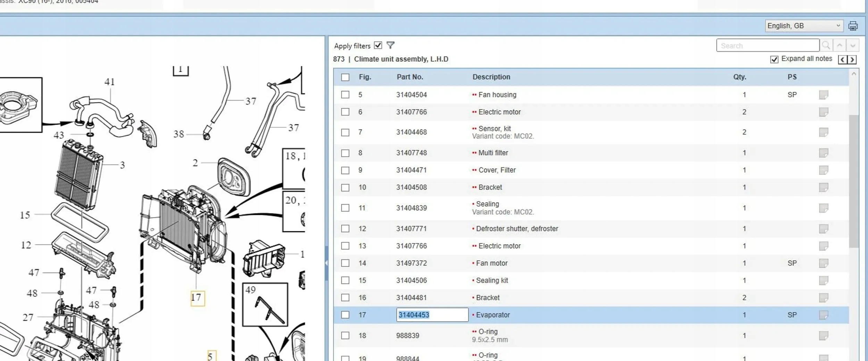Select the 'Defroster shutter, defroster' description
The height and width of the screenshot is (361, 868).
tap(517, 229)
